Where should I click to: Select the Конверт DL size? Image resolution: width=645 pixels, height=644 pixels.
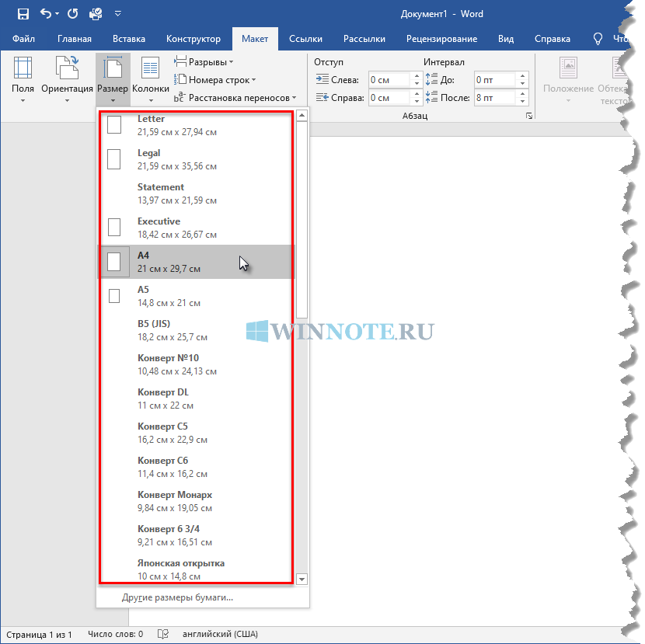tap(197, 399)
